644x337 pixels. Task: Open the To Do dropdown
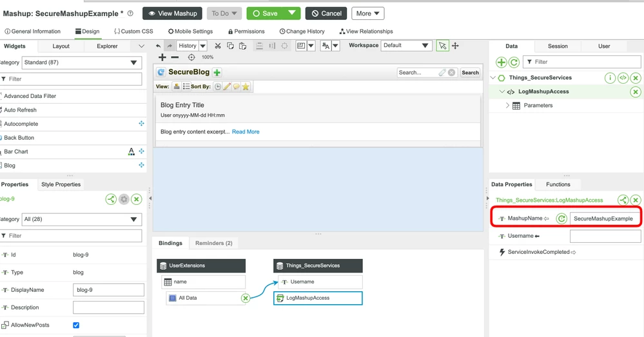[224, 14]
